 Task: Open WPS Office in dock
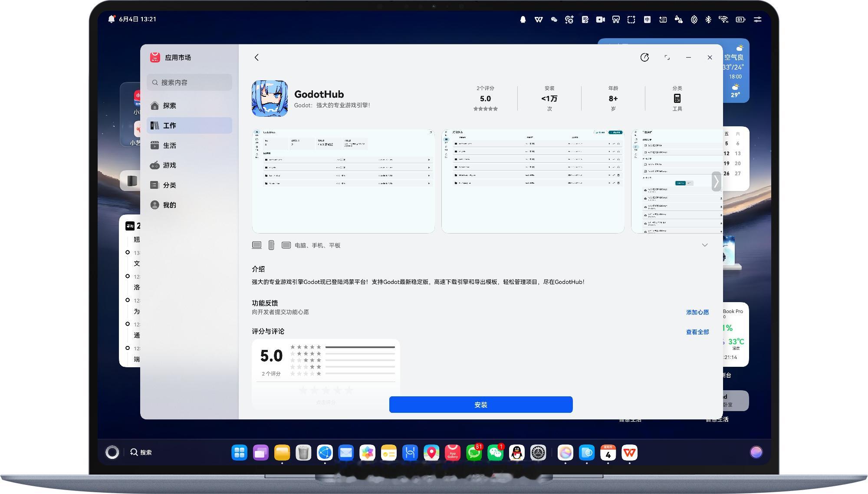[x=629, y=453]
